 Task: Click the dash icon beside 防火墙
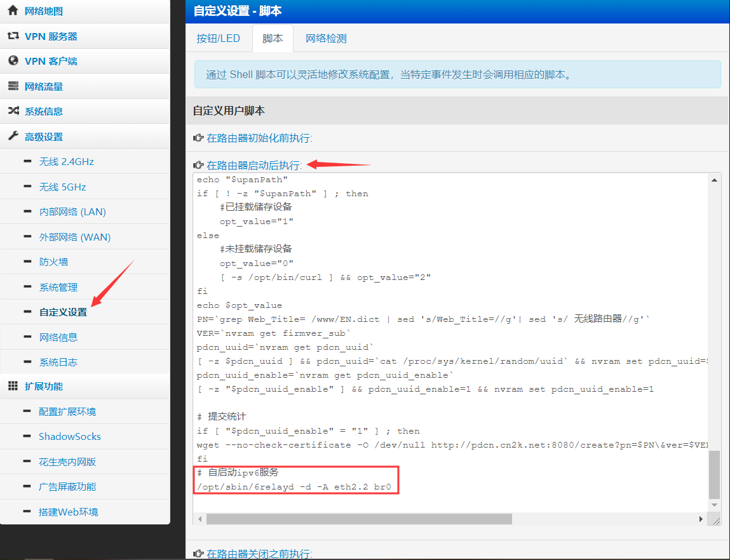pos(27,262)
